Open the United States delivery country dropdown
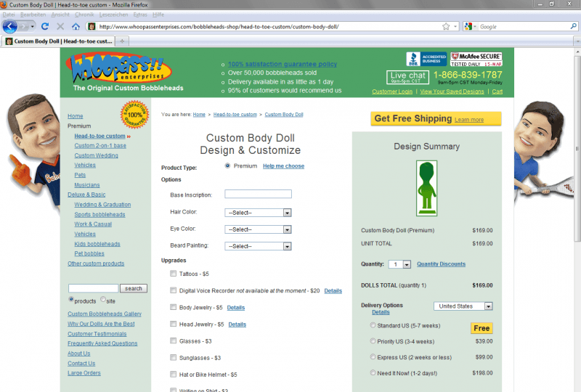 tap(463, 306)
